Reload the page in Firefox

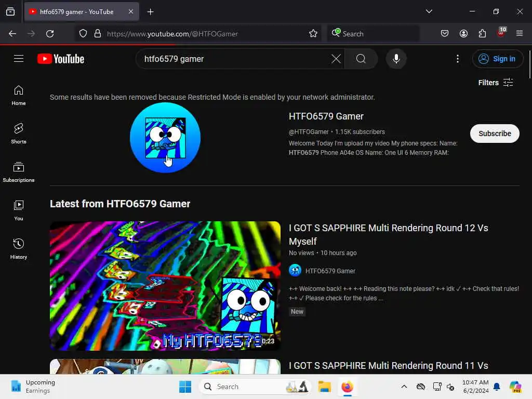[50, 34]
